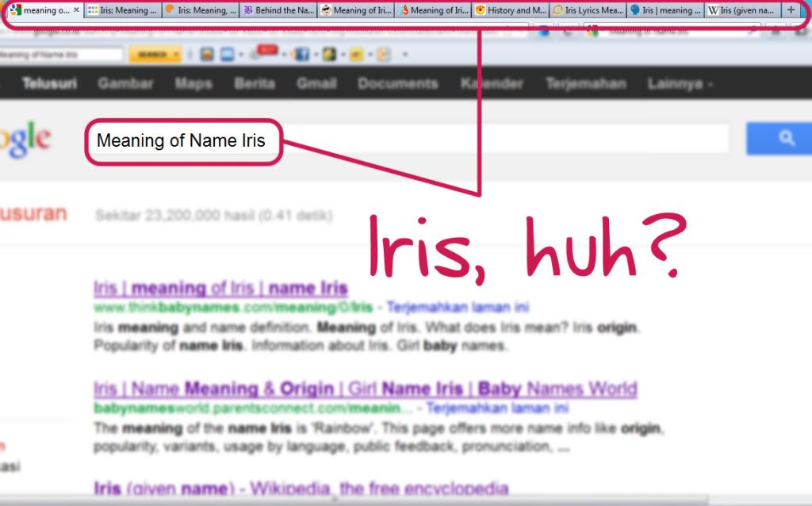Open 'Iris | Name Meaning & Origin' Baby Names World result
Screen dimensions: 812x506
click(x=365, y=389)
